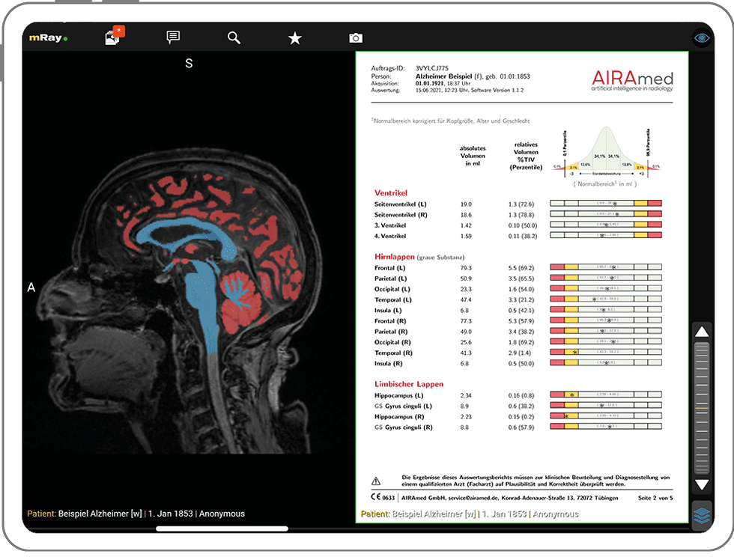Click the Frontal (R) row label
The width and height of the screenshot is (734, 560).
point(390,321)
